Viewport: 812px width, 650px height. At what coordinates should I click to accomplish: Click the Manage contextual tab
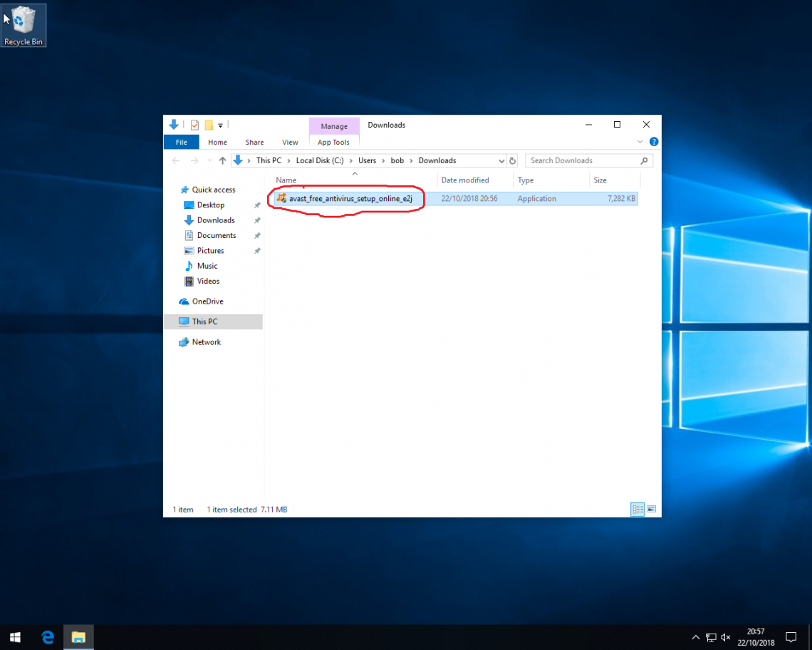click(334, 126)
